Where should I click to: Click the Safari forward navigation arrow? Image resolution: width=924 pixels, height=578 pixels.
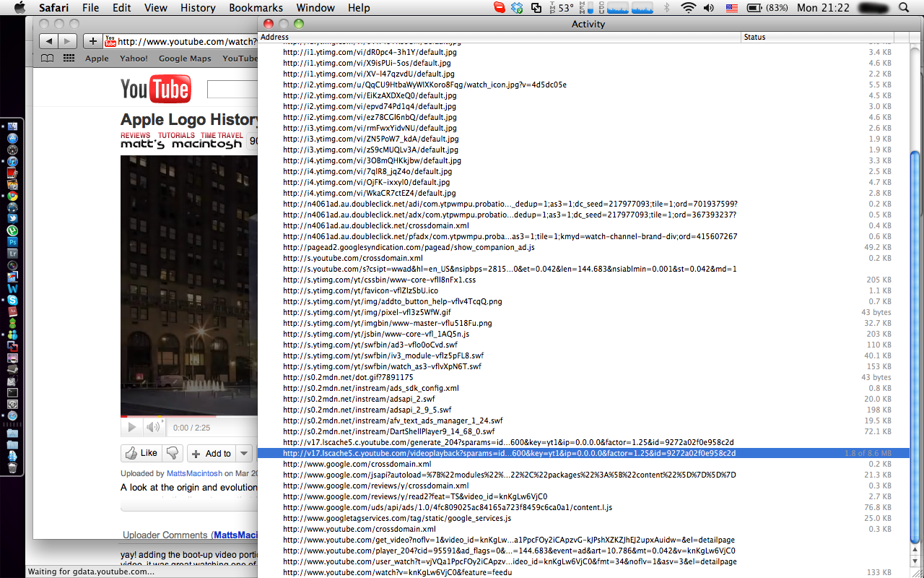(x=67, y=41)
